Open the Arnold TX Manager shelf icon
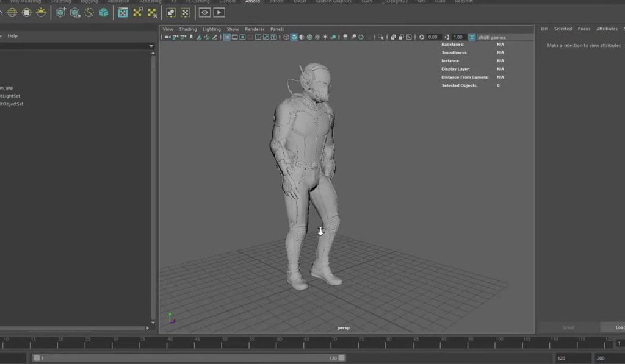625x364 pixels. click(x=123, y=12)
